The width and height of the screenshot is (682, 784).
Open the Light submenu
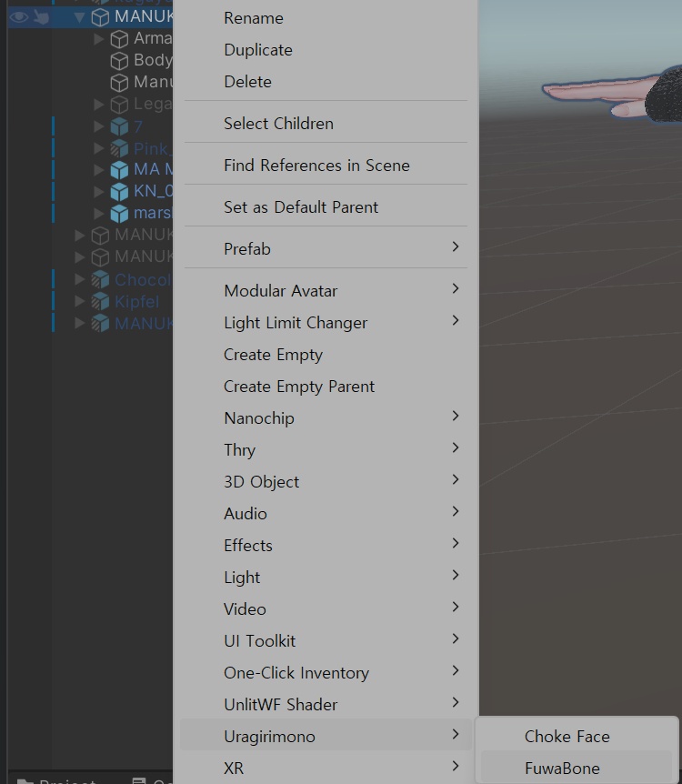coord(325,578)
